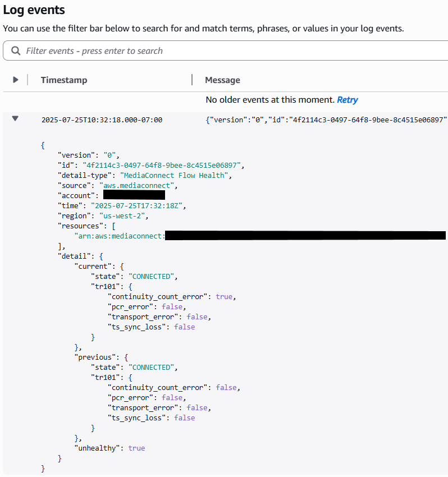Click the Retry link to reload older events
The image size is (448, 477).
pyautogui.click(x=347, y=100)
